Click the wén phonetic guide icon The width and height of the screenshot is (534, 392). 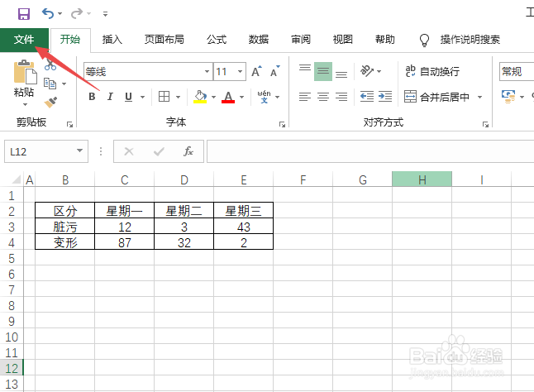[264, 97]
